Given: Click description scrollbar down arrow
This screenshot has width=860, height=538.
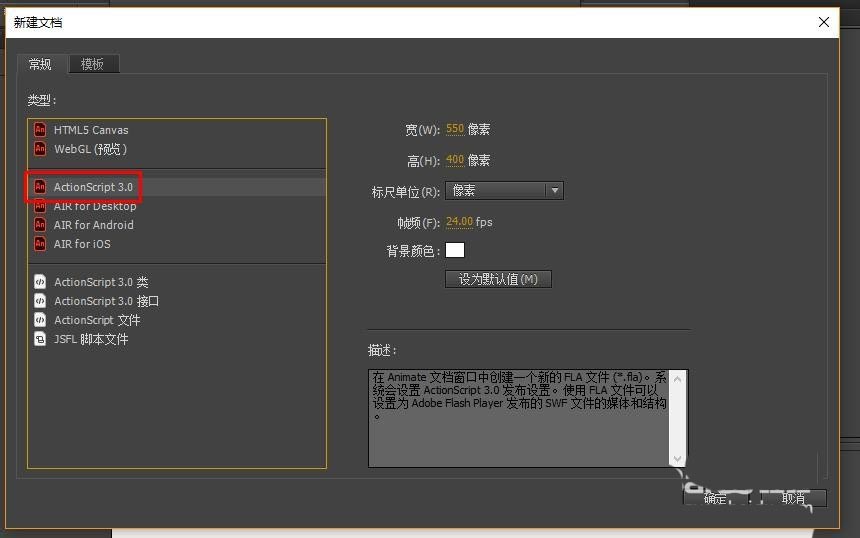Looking at the screenshot, I should click(677, 458).
